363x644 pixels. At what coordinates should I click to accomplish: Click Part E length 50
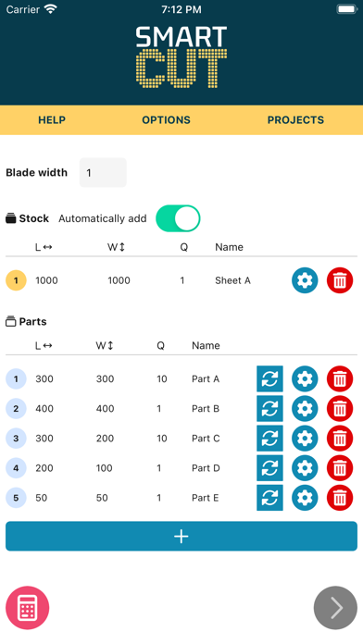point(42,498)
